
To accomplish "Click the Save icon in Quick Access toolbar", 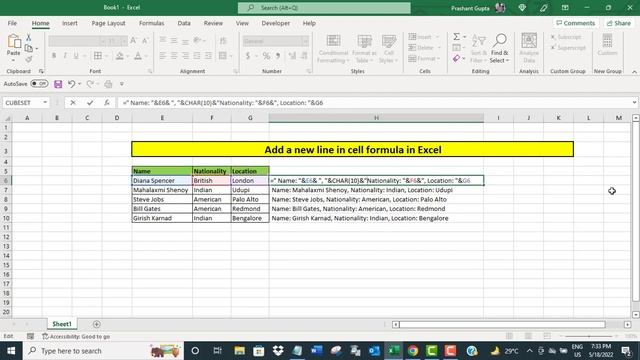I will 58,84.
